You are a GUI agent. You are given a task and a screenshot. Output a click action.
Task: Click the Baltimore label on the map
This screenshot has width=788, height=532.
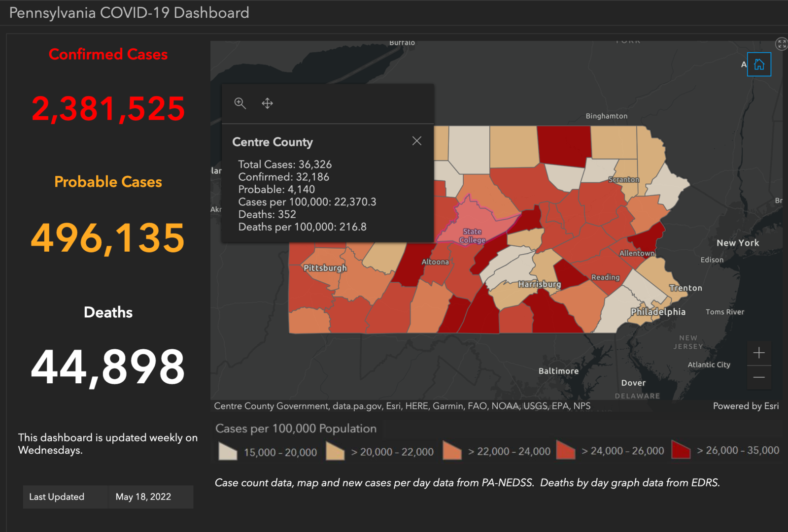coord(558,371)
